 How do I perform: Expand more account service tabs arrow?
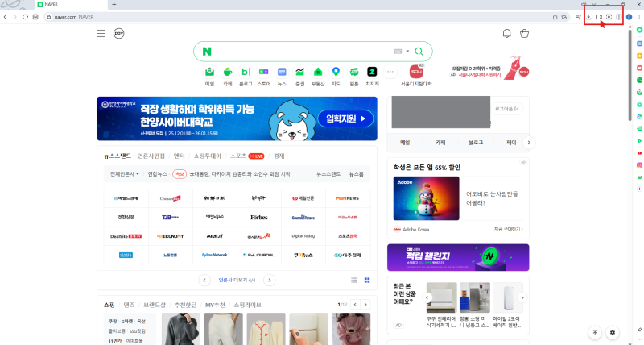coord(529,143)
